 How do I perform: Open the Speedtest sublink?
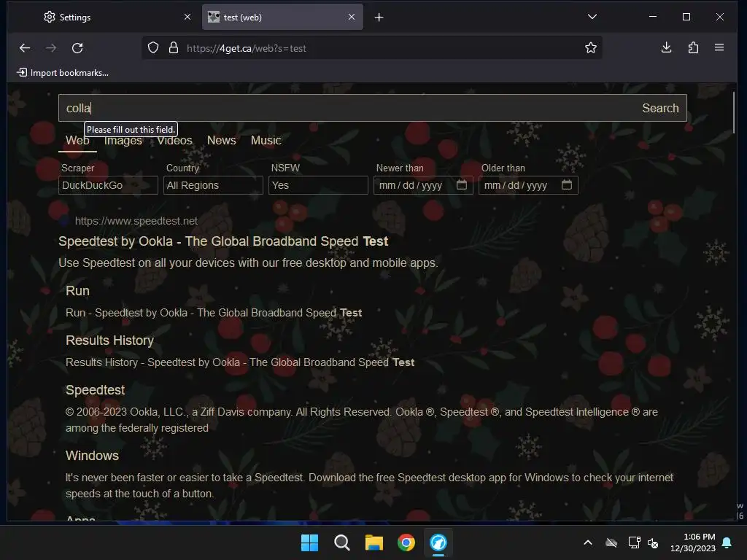(96, 390)
